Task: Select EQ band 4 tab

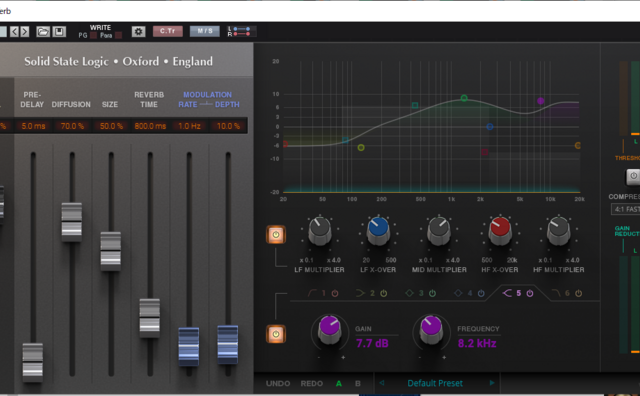Action: [x=463, y=293]
